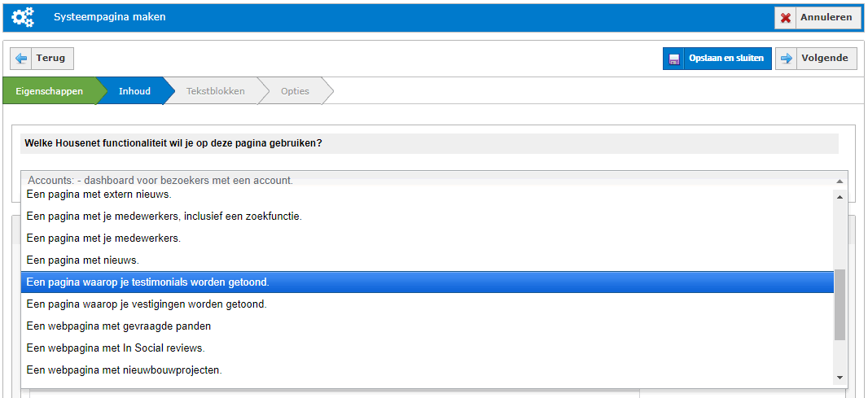Select the Tekstblokken step tab

click(x=216, y=91)
